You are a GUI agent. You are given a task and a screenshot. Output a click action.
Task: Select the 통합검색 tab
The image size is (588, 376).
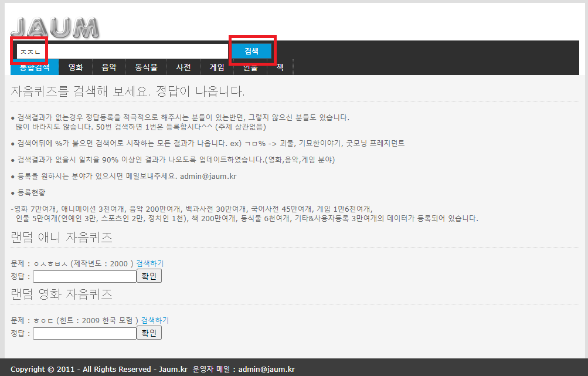[x=35, y=67]
